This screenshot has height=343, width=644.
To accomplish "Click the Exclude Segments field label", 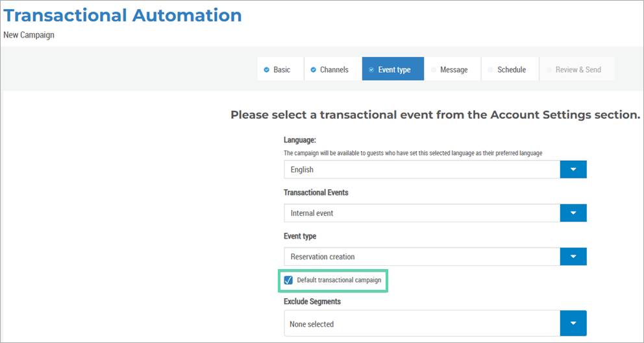I will (312, 302).
